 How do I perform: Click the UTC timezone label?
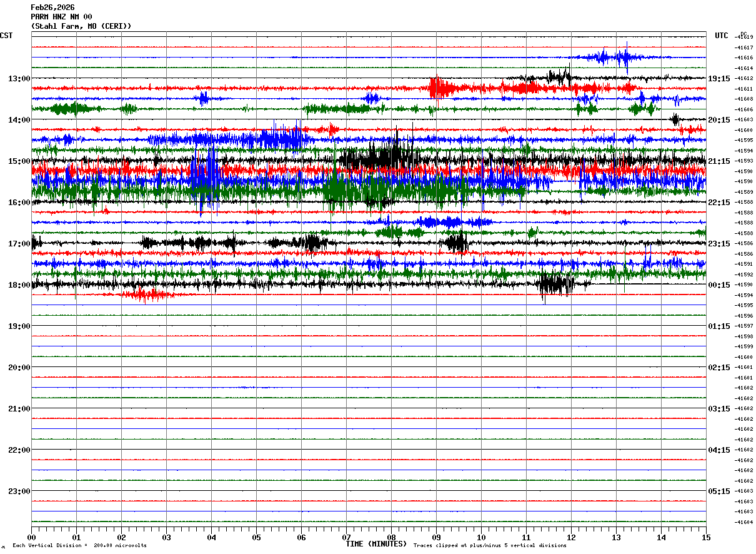[x=721, y=36]
